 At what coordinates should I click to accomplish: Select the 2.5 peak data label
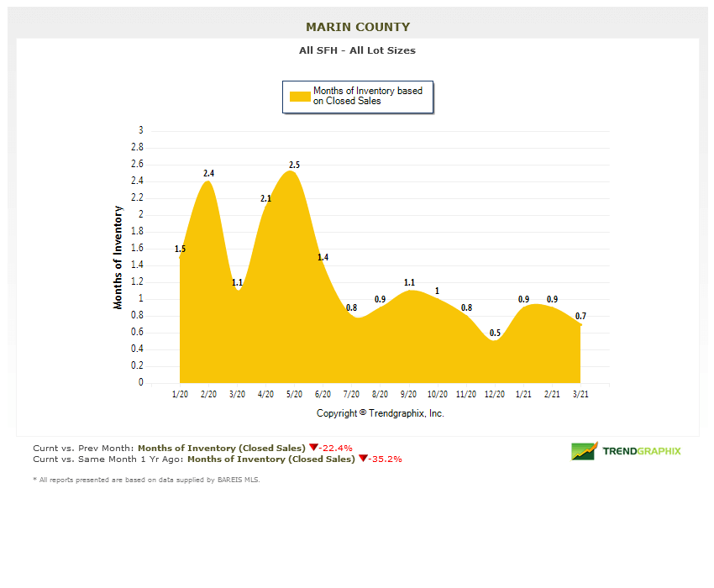[294, 165]
